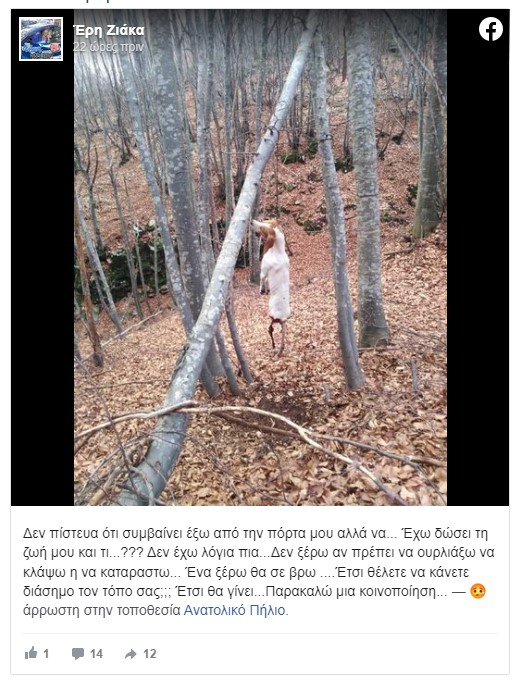Click the comment bubble icon

78,654
